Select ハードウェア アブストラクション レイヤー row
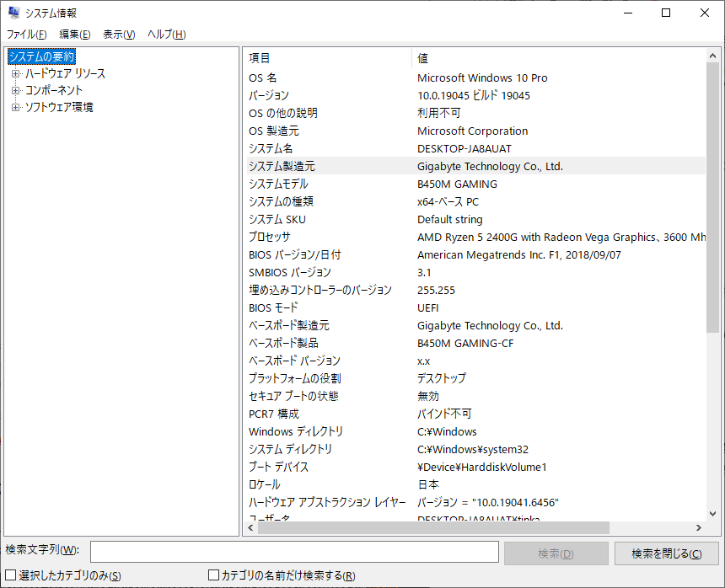Screen dimensions: 725x588 click(x=476, y=503)
